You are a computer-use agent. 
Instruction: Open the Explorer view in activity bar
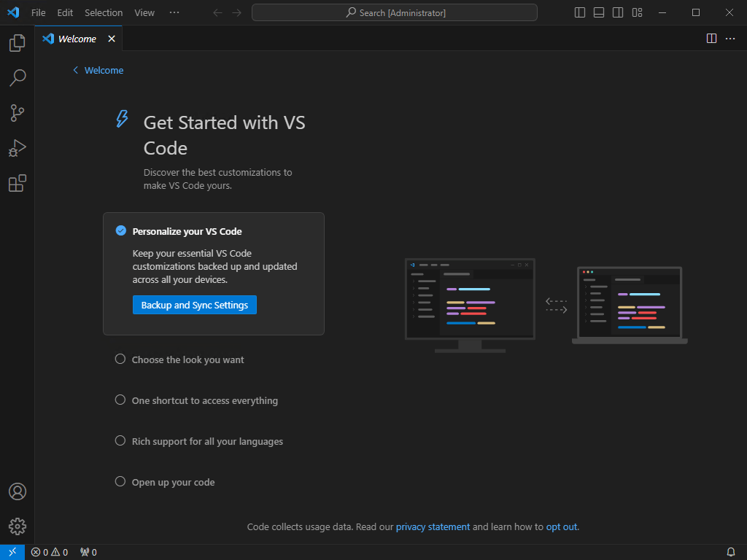[18, 43]
